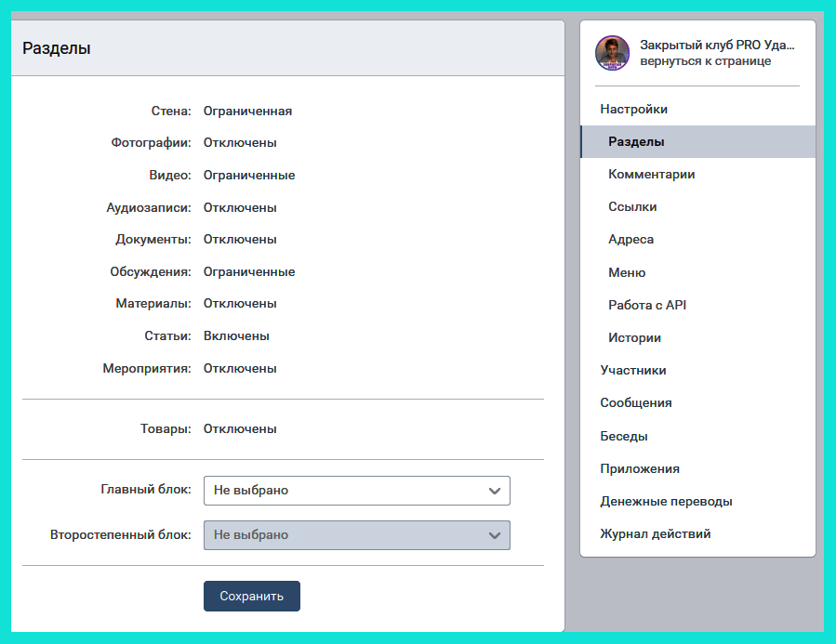Click the club avatar thumbnail

(612, 53)
